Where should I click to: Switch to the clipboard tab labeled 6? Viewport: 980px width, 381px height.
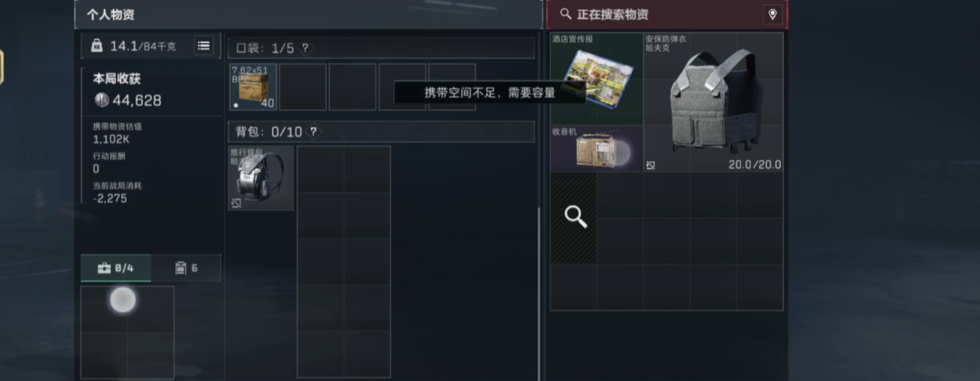(186, 268)
